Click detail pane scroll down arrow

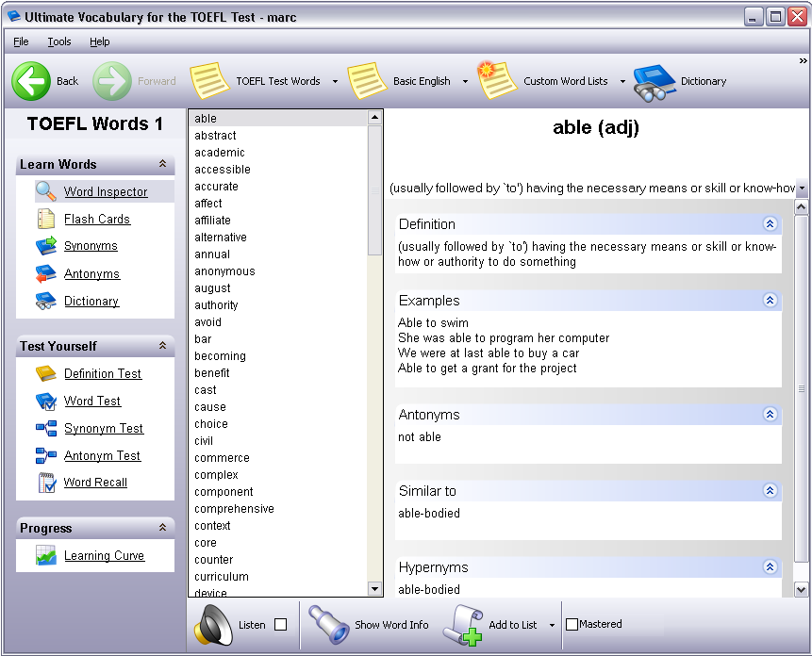point(801,589)
